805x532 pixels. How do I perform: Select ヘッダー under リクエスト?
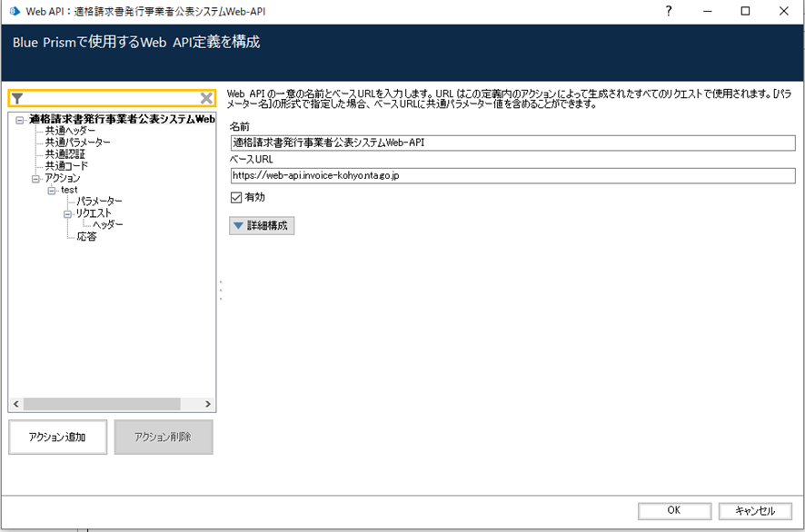(x=108, y=225)
